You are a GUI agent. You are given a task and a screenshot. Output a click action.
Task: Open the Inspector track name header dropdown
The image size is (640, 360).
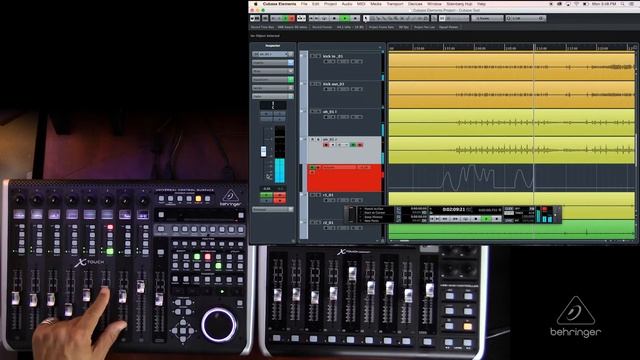(273, 54)
